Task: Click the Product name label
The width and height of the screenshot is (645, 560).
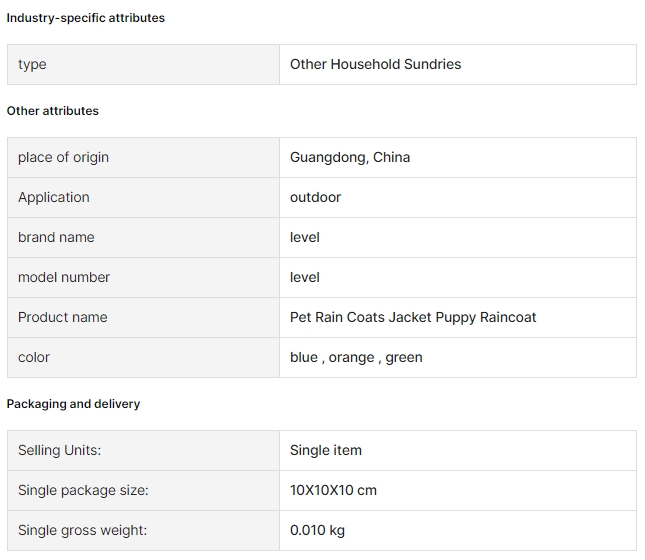Action: [63, 317]
